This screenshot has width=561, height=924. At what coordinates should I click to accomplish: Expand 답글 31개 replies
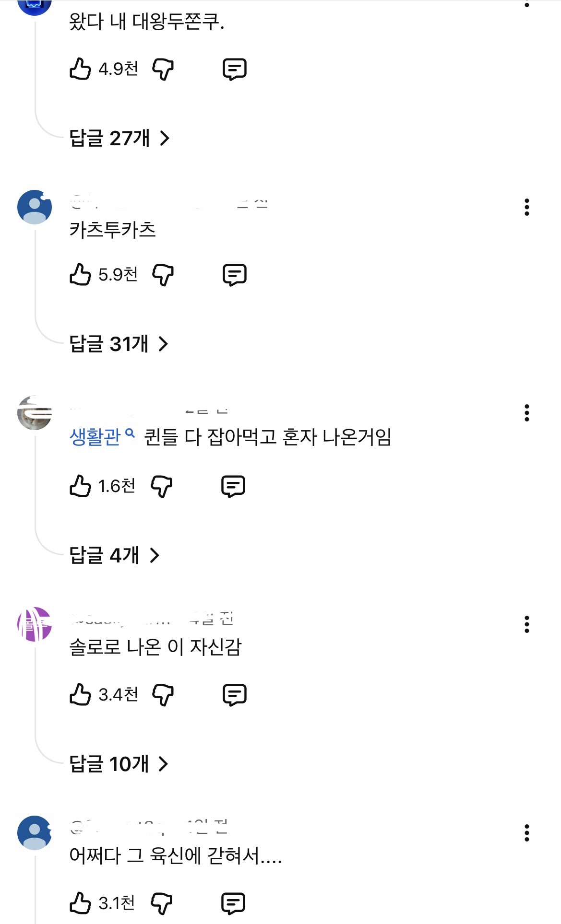click(x=119, y=344)
